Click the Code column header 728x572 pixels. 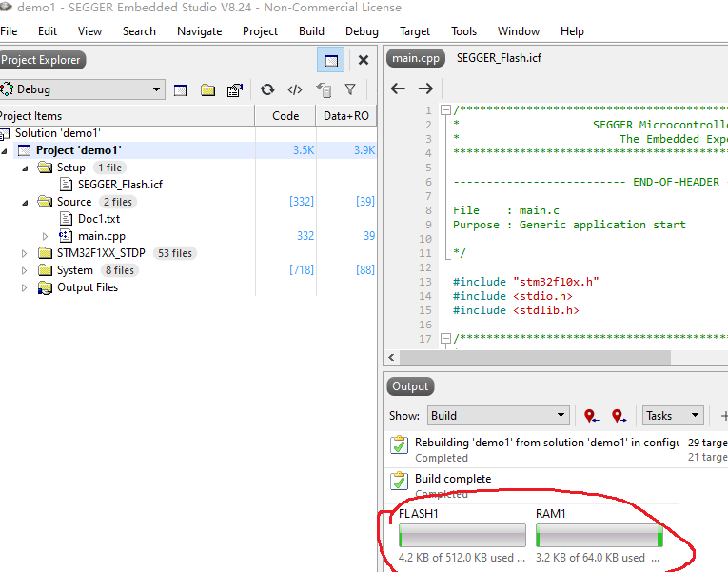click(x=285, y=115)
